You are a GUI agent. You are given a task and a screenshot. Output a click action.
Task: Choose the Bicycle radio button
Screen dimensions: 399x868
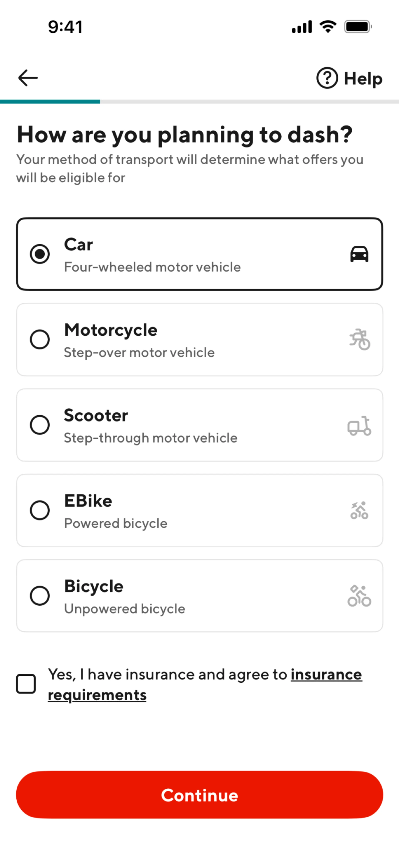point(40,596)
